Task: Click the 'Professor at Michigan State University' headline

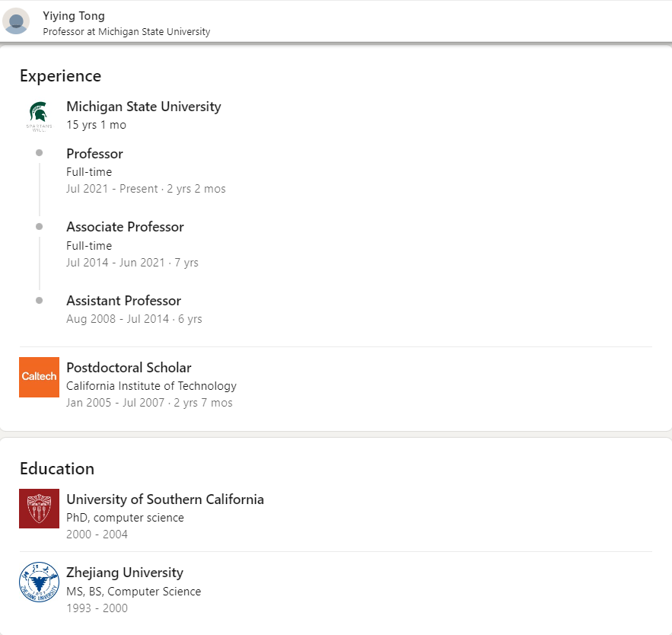Action: tap(126, 32)
